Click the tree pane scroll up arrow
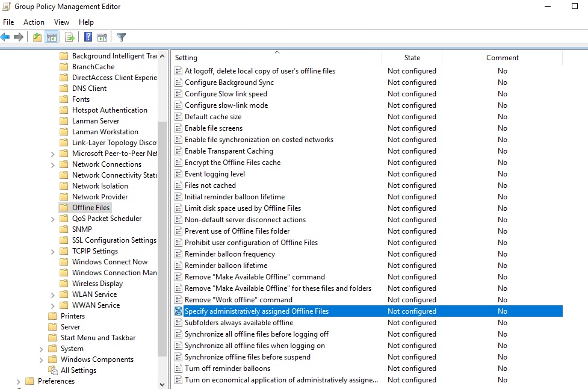 tap(162, 56)
